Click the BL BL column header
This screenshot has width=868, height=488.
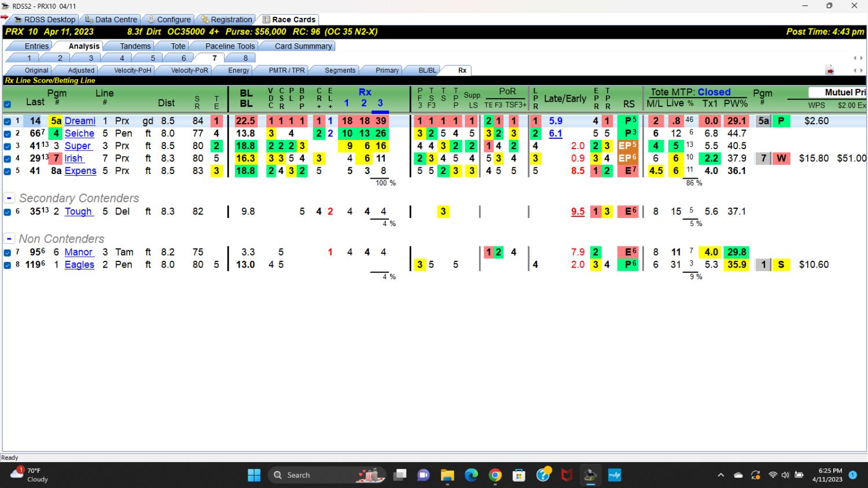(x=246, y=98)
